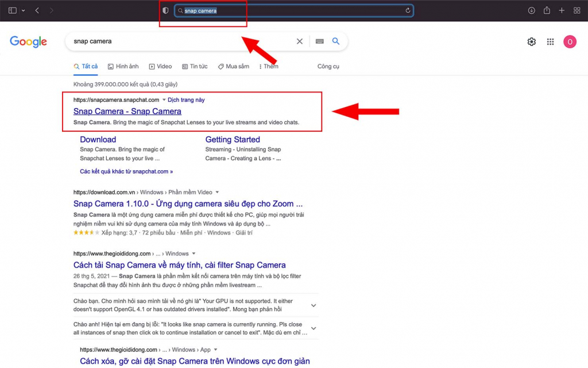Click the blue Google search magnifier
Screen dimensions: 588x368
[335, 41]
